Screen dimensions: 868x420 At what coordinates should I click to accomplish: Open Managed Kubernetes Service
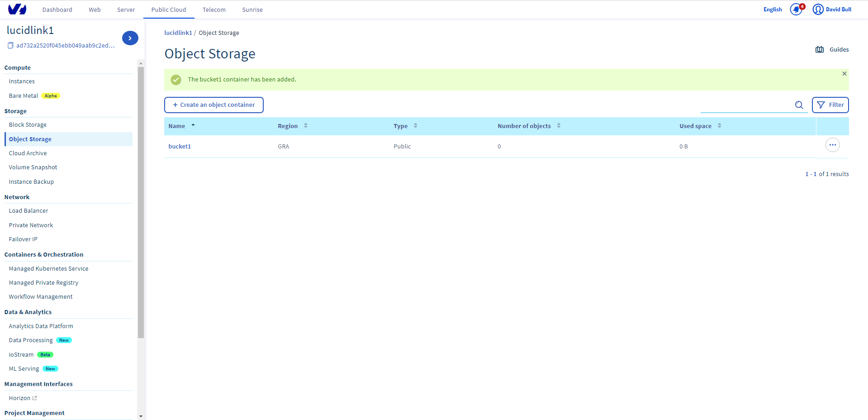(x=48, y=269)
